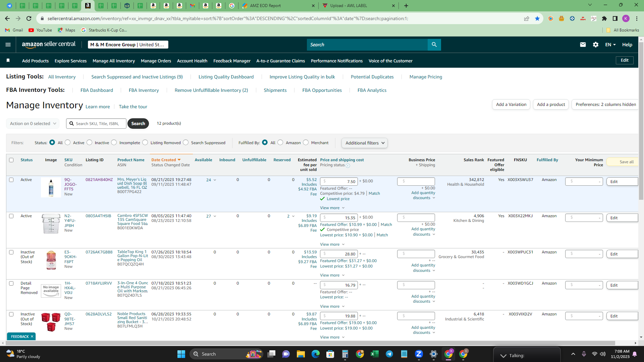The image size is (644, 362).
Task: Select the Inactive status radio filter
Action: (x=90, y=142)
